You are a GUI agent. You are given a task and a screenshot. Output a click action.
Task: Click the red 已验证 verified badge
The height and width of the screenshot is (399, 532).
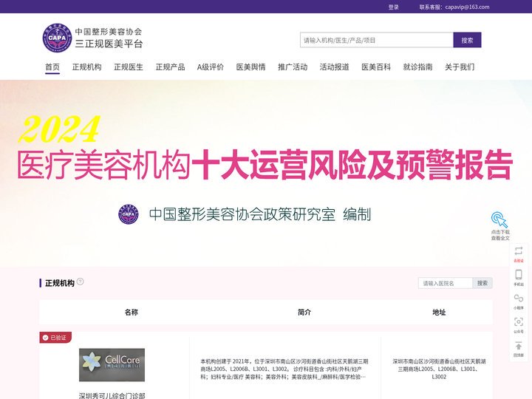(55, 338)
